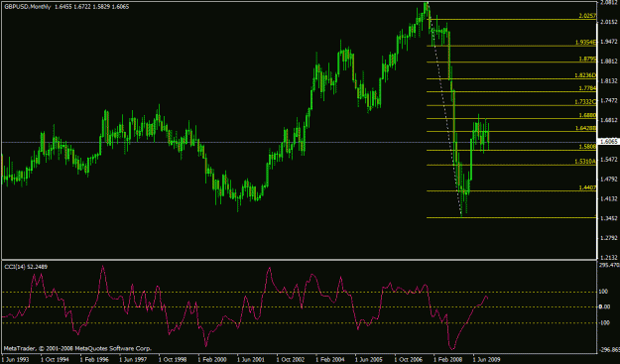Click the 1.4132 price axis value
Screen dimensions: 620x364
point(609,198)
